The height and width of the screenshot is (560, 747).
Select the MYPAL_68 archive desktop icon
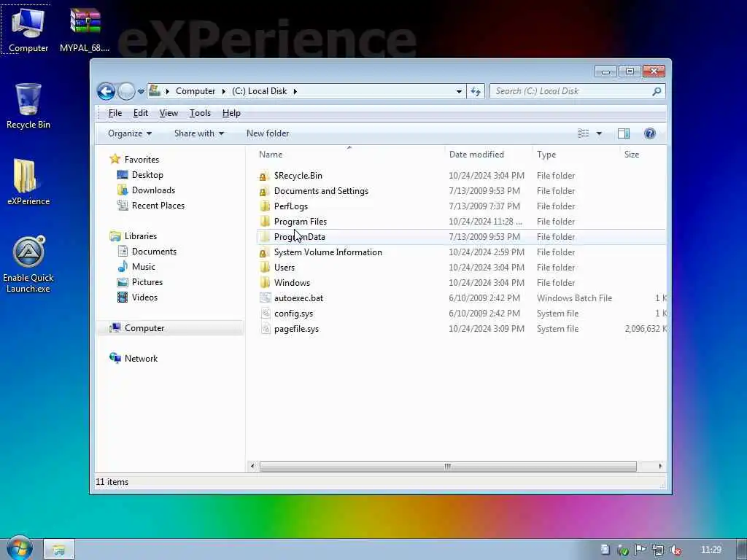tap(85, 29)
